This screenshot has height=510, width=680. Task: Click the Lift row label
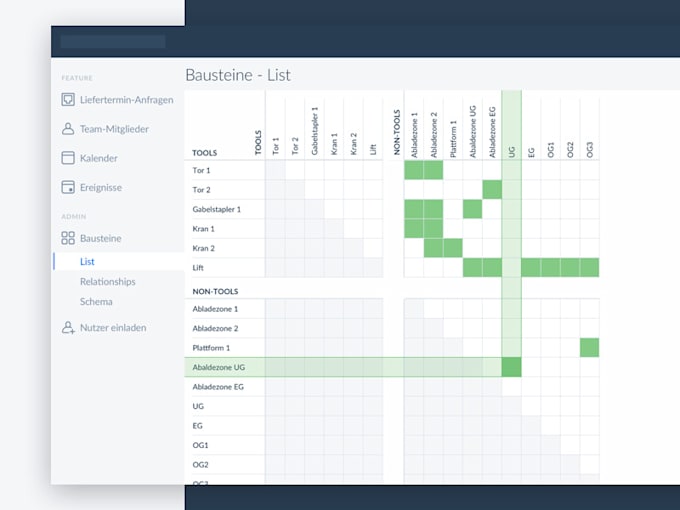tap(198, 268)
